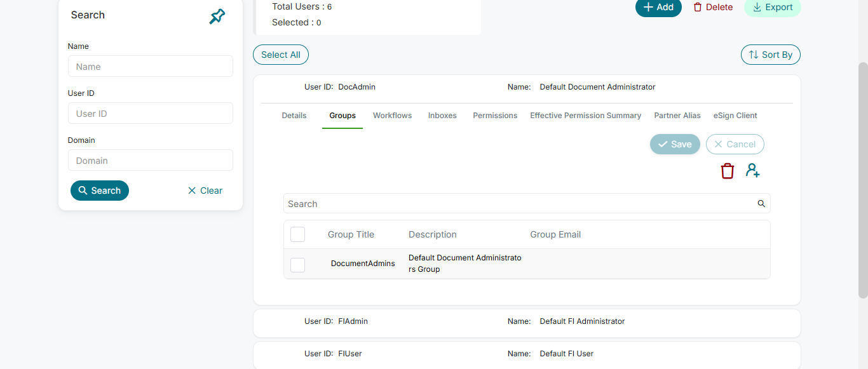The width and height of the screenshot is (868, 369).
Task: Expand the FIAdmin user row
Action: (x=526, y=322)
